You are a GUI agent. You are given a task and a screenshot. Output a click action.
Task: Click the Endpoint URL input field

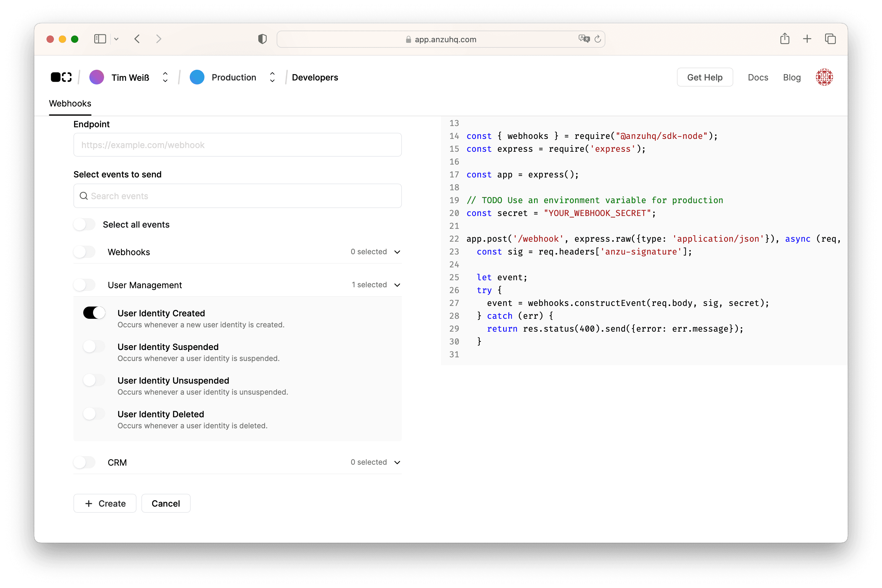coord(237,145)
